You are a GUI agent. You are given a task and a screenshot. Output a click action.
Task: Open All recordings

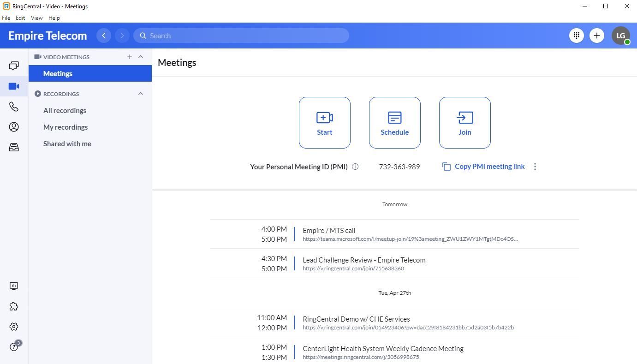coord(65,110)
